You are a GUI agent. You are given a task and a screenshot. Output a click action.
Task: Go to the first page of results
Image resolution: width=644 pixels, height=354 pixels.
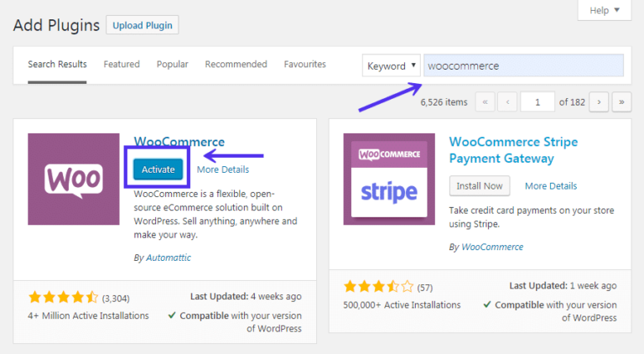click(x=485, y=102)
